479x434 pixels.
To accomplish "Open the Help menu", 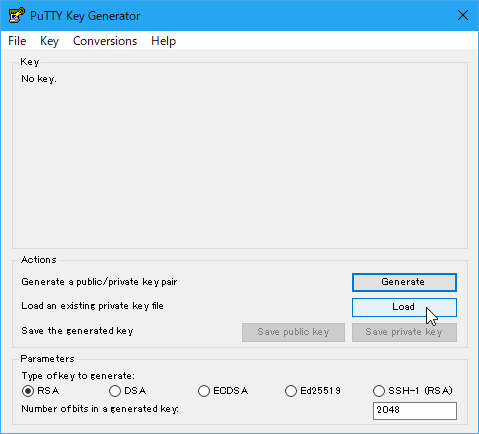I will tap(163, 41).
